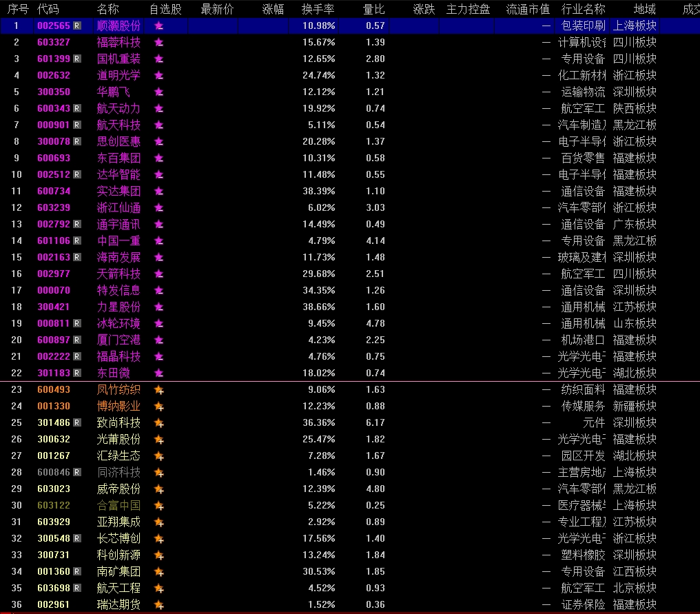Click the star next to 天箭科技

[158, 274]
